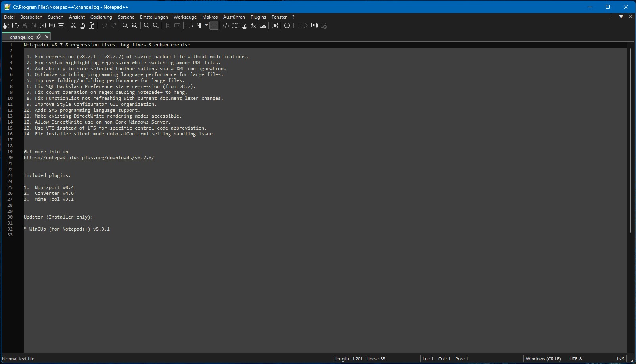
Task: Open the triangle dropdown at menu bar right
Action: [621, 17]
